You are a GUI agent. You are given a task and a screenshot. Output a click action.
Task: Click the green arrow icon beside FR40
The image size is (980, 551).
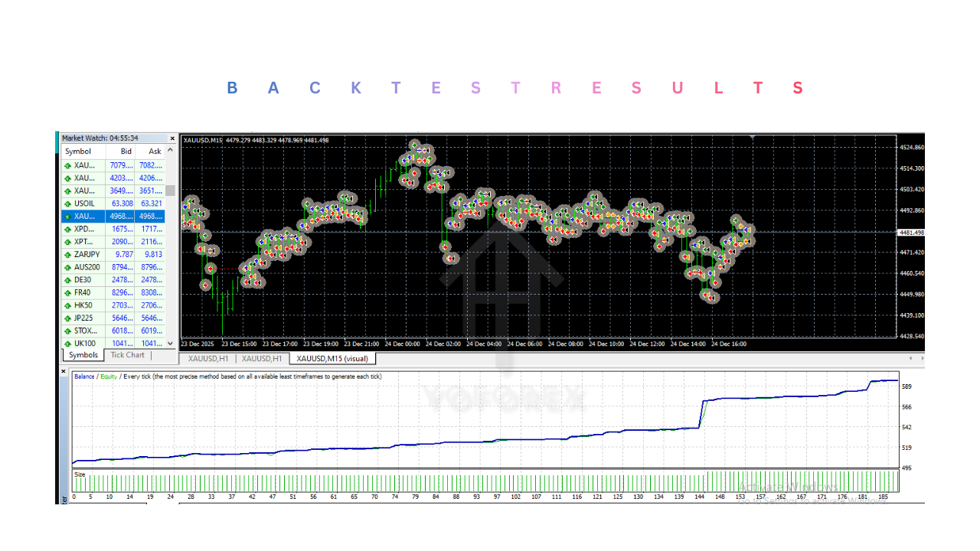coord(69,292)
